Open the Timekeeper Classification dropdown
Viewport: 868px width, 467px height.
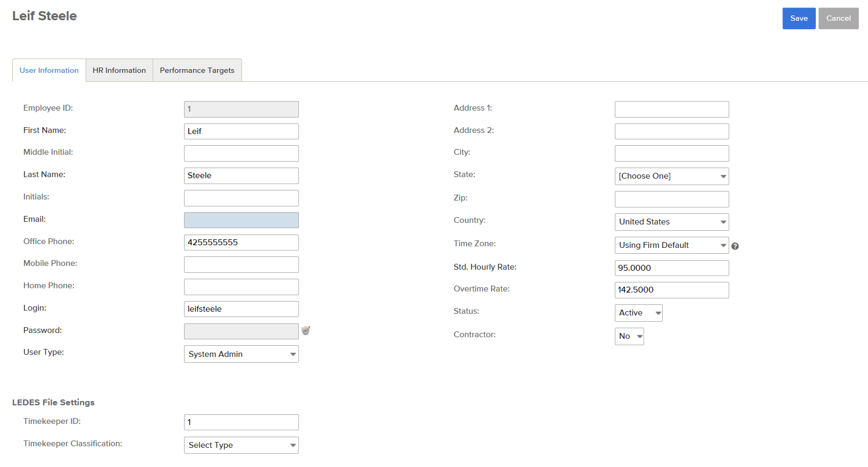pyautogui.click(x=241, y=445)
